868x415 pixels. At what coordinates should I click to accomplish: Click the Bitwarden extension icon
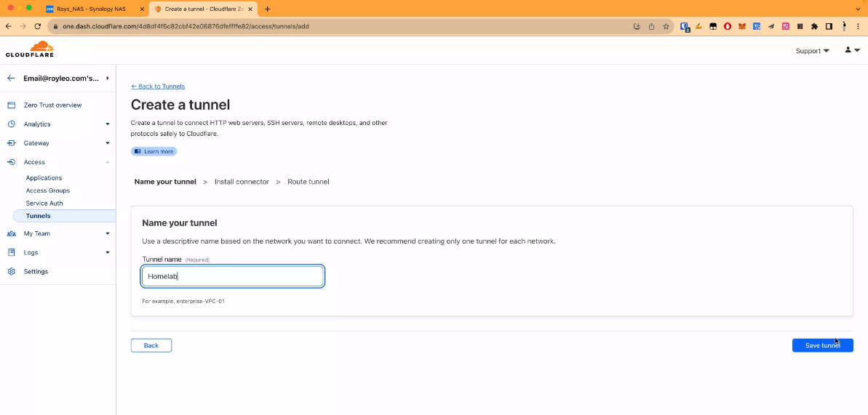tap(685, 26)
